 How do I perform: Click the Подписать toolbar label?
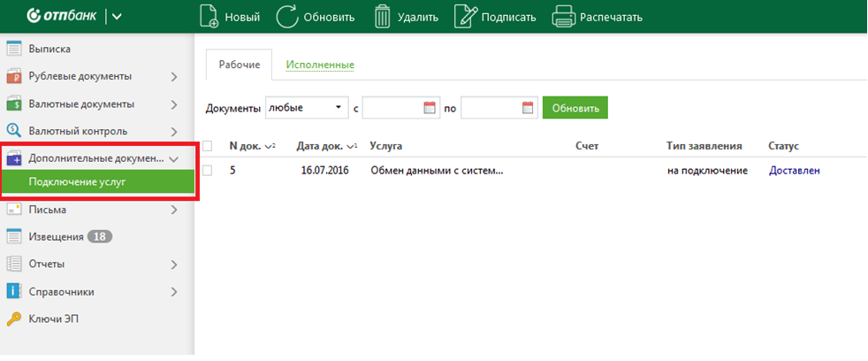[x=509, y=17]
